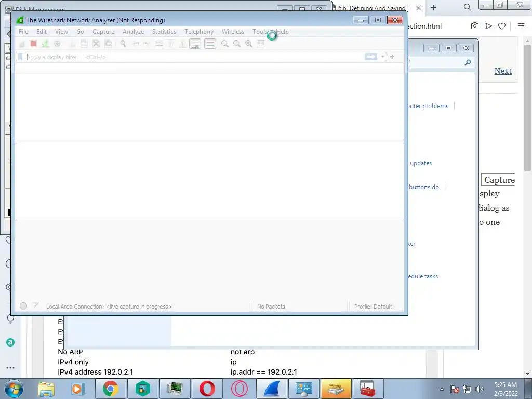Screen dimensions: 532x399
Task: Save this capture file icon in toolbar
Action: tap(84, 44)
